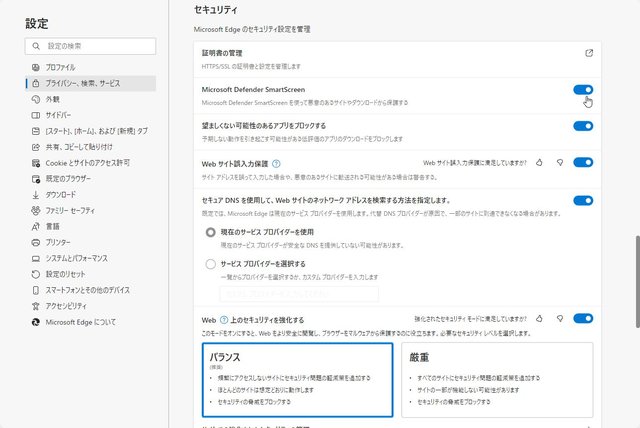Click the Microsoft Defender SmartScreen label
The width and height of the screenshot is (640, 428).
[x=253, y=89]
